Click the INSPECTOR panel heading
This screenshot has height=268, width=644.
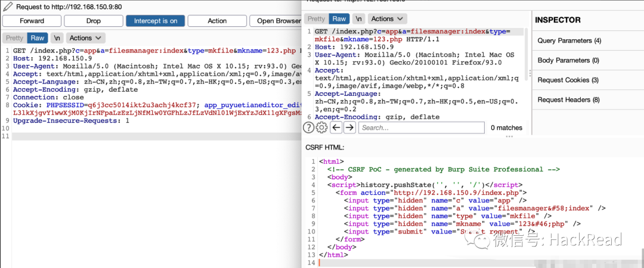pyautogui.click(x=558, y=20)
